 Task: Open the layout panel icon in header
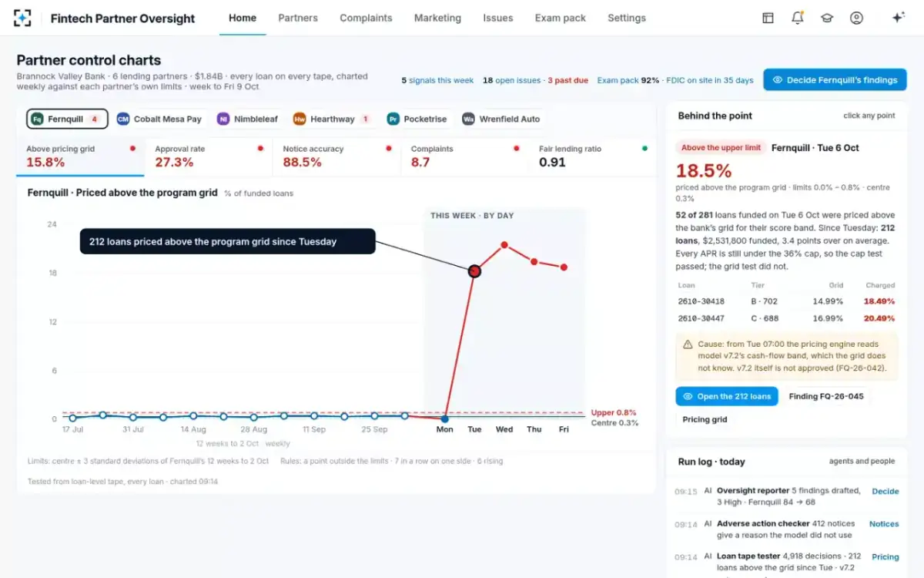[768, 18]
